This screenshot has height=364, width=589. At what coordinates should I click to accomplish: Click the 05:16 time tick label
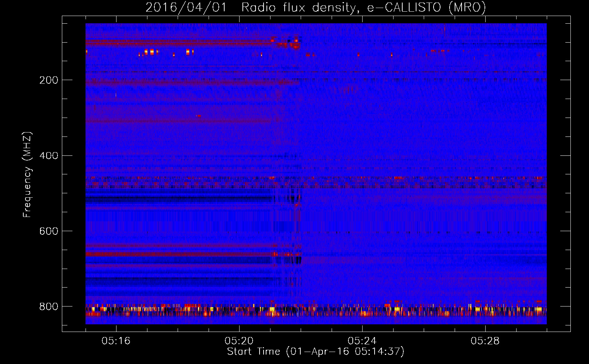point(116,341)
